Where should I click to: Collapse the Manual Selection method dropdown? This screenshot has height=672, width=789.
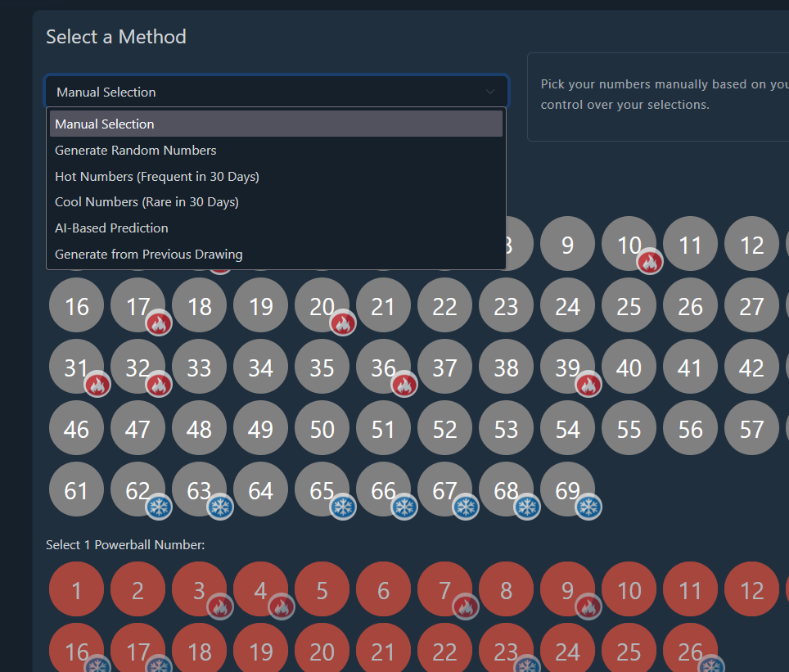tap(276, 92)
